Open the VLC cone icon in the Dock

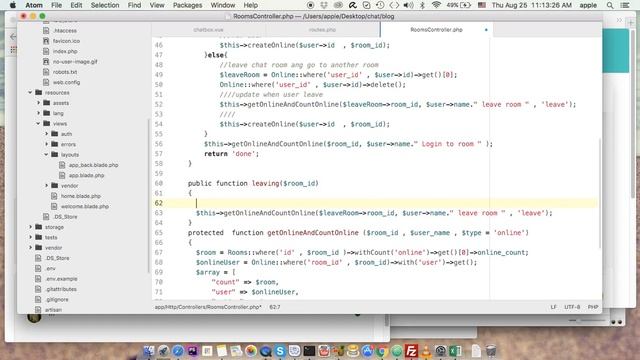click(x=426, y=351)
